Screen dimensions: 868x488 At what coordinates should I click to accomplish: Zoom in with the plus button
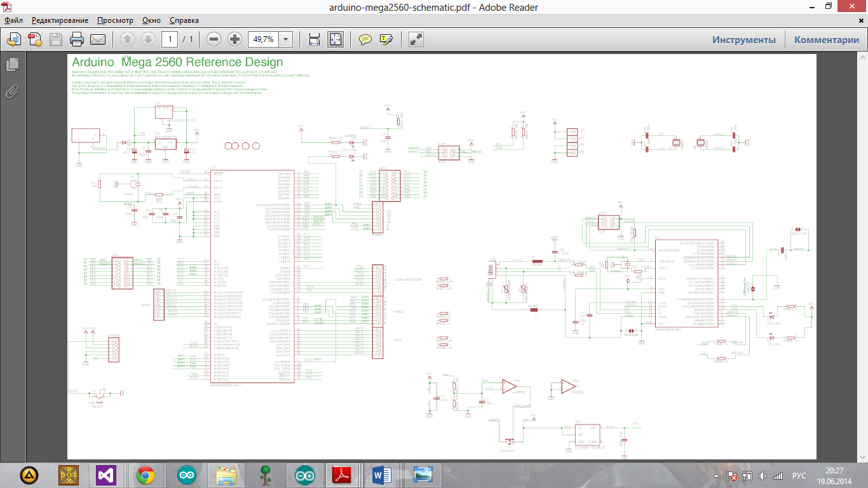(x=235, y=39)
